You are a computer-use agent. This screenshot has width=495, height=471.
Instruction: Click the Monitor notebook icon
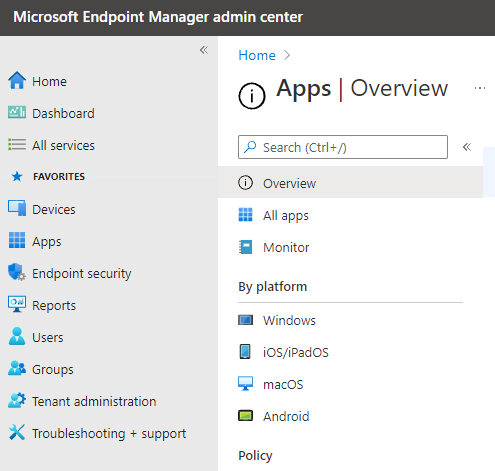pos(245,247)
